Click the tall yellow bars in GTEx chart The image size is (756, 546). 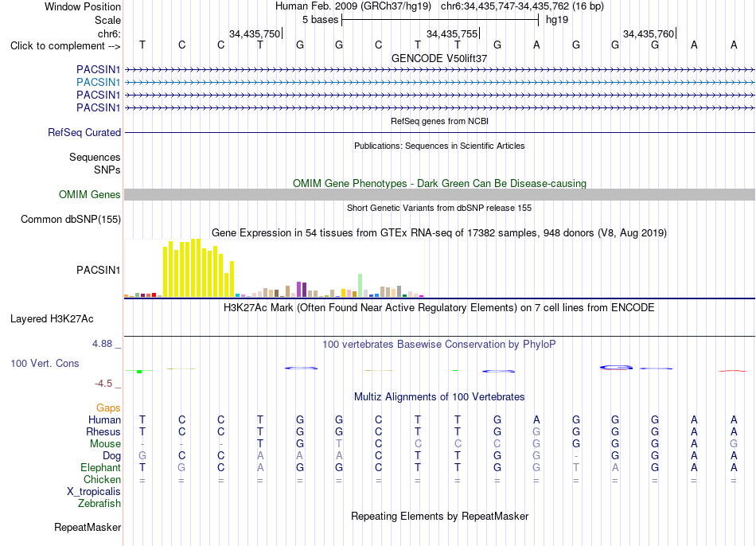click(x=199, y=268)
